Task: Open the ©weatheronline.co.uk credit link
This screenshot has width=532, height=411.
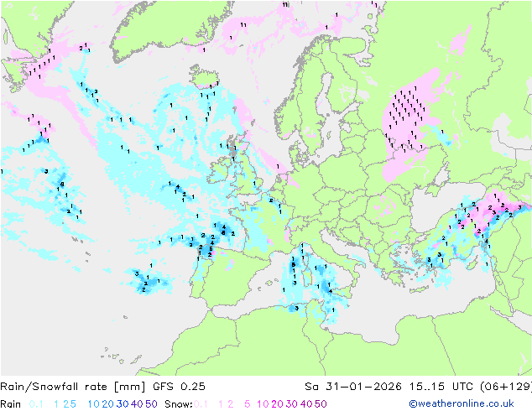Action: (x=462, y=404)
